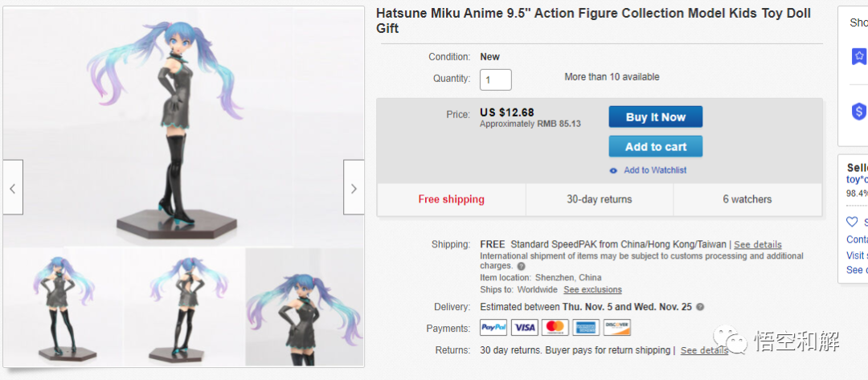Click the Watchlist eye icon
The height and width of the screenshot is (380, 868).
(x=613, y=170)
